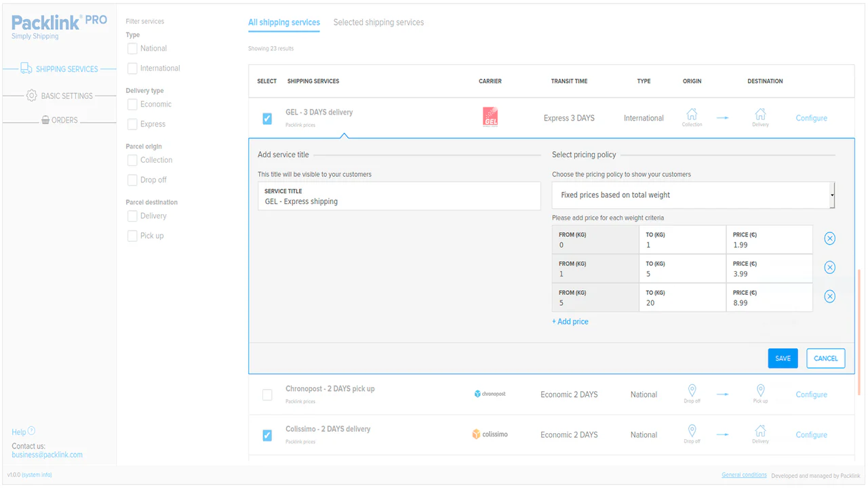Toggle the National type filter
Image resolution: width=868 pixels, height=488 pixels.
point(132,48)
